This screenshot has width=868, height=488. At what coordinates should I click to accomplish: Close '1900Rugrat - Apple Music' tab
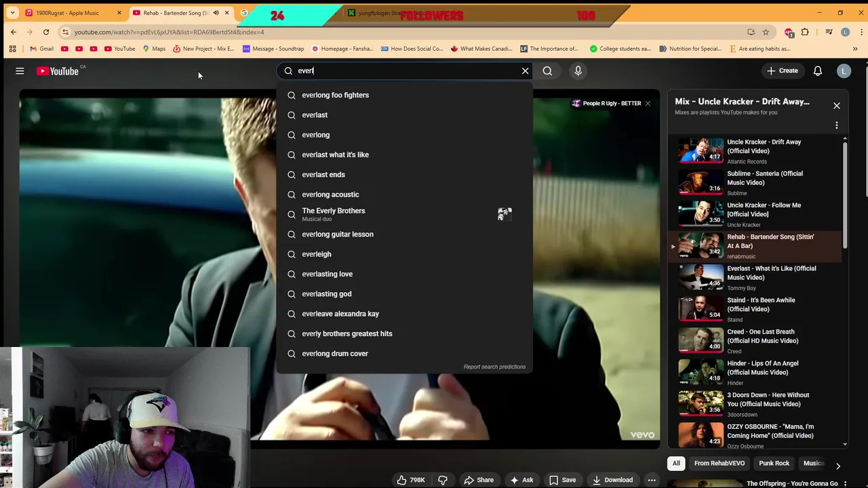[119, 13]
